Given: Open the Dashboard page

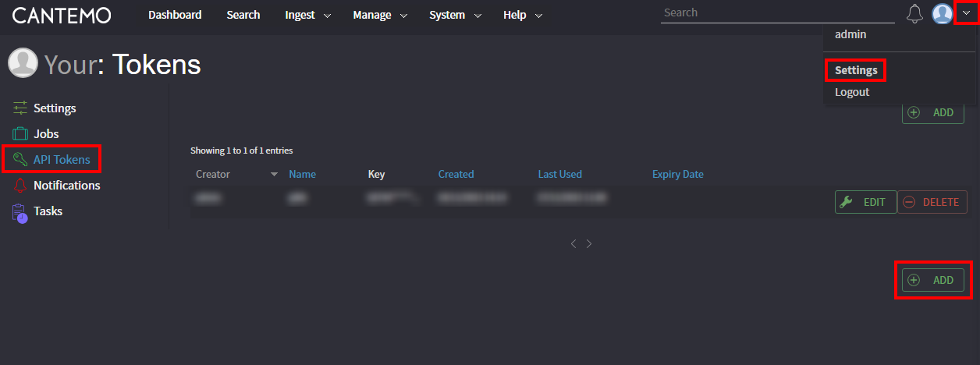Looking at the screenshot, I should 175,15.
